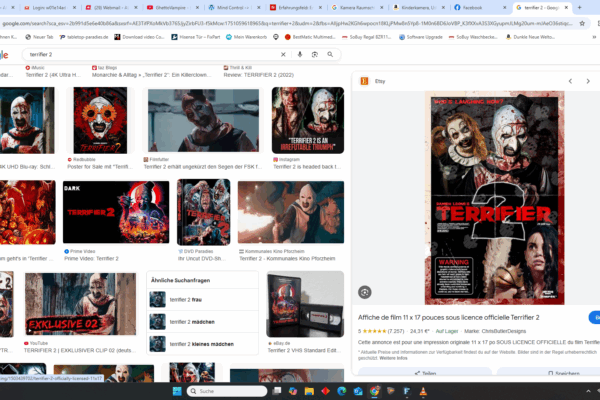Bookmark this page with the star icon
This screenshot has width=600, height=400.
point(582,23)
